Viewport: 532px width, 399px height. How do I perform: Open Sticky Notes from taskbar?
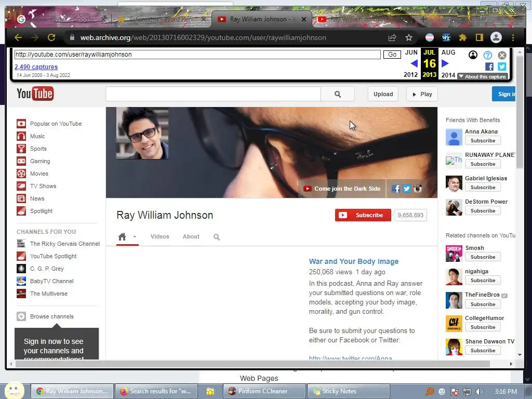348,391
